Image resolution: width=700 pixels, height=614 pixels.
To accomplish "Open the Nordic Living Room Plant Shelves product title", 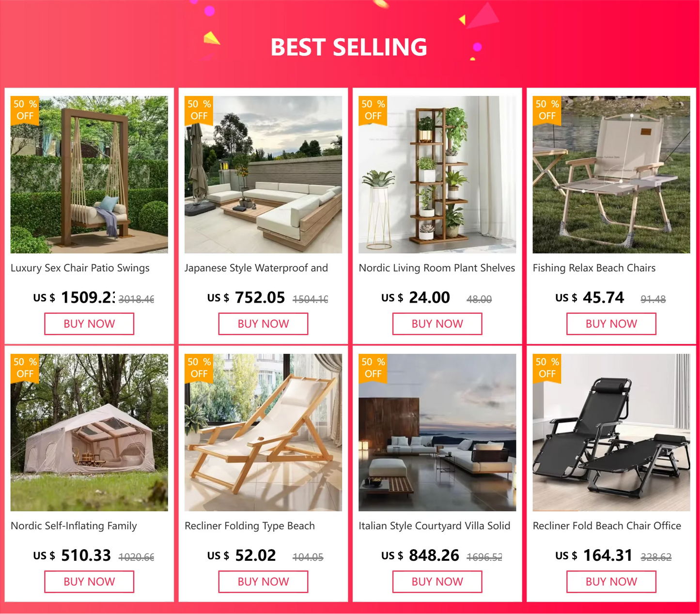I will (436, 268).
